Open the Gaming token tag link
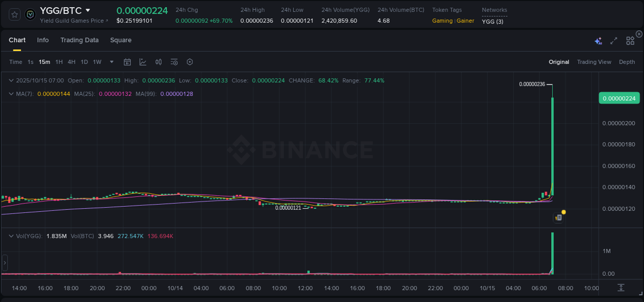Image resolution: width=644 pixels, height=302 pixels. 443,21
